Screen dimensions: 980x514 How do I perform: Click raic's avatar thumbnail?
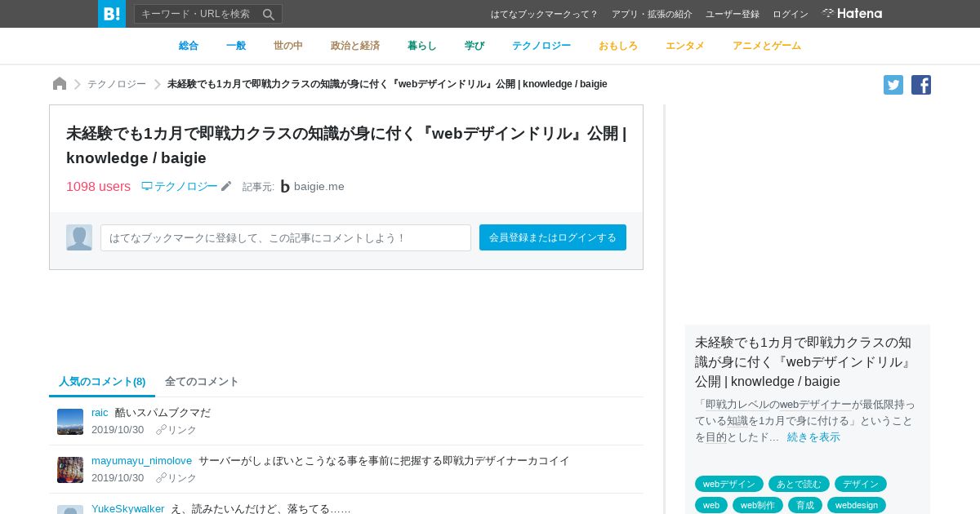[70, 422]
